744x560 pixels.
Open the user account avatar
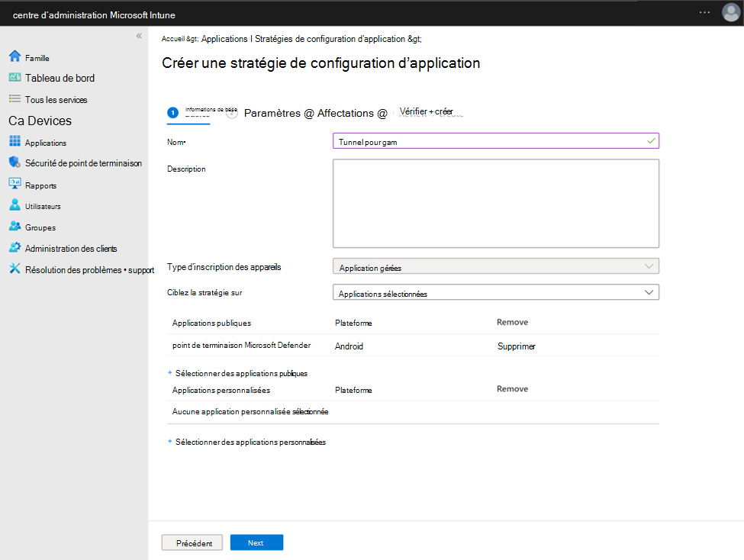coord(731,12)
